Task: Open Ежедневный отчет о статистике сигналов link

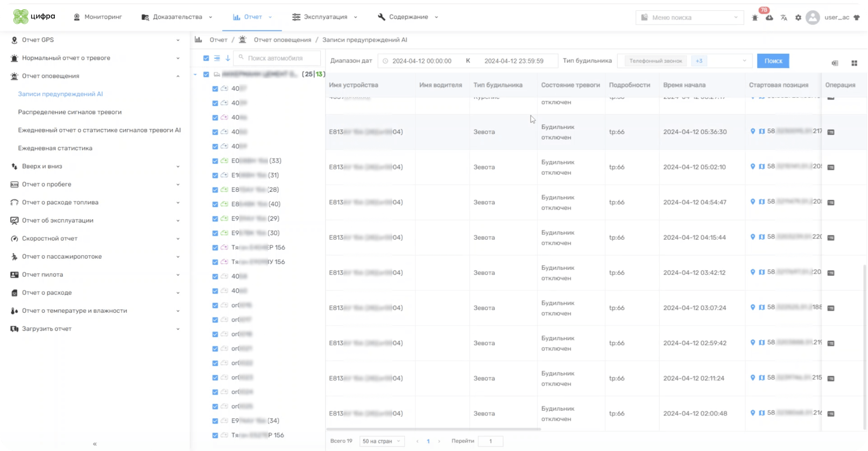Action: [100, 130]
